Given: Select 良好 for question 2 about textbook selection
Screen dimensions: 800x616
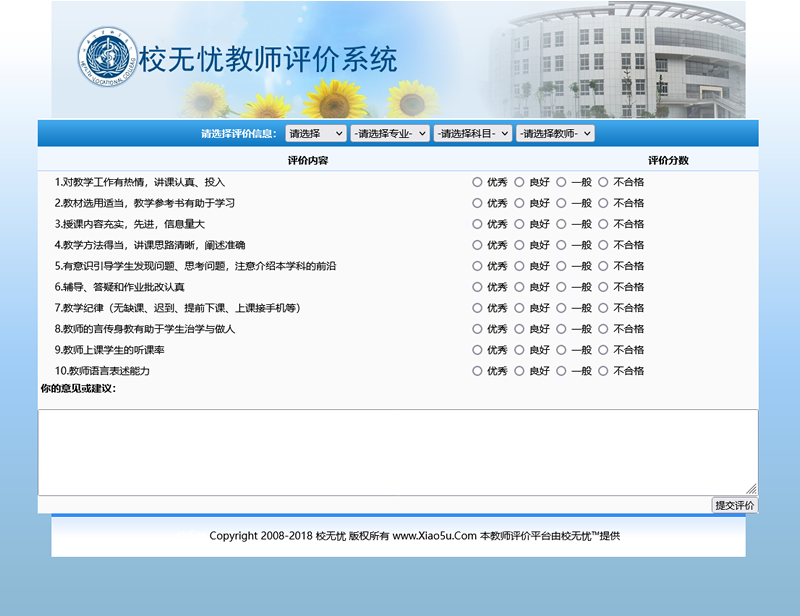Looking at the screenshot, I should pyautogui.click(x=520, y=203).
